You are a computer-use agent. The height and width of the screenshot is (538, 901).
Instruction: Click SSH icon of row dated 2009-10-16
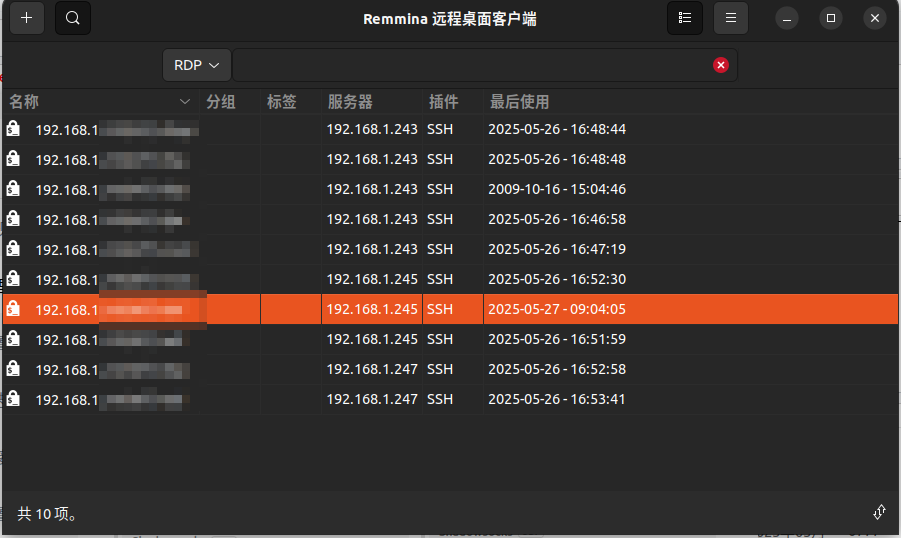[13, 189]
